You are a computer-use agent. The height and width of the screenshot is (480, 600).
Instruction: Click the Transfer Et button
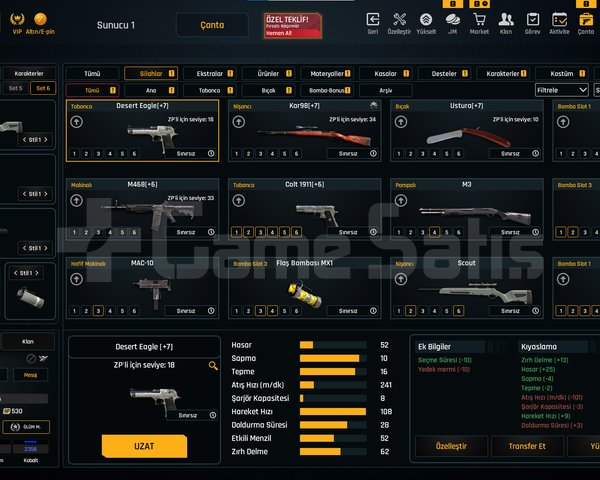click(x=527, y=446)
